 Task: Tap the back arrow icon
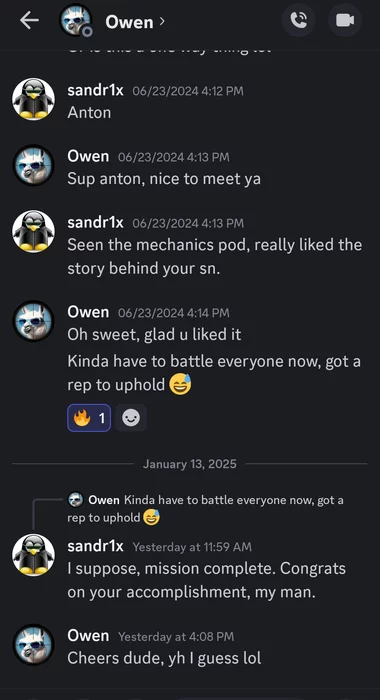29,21
